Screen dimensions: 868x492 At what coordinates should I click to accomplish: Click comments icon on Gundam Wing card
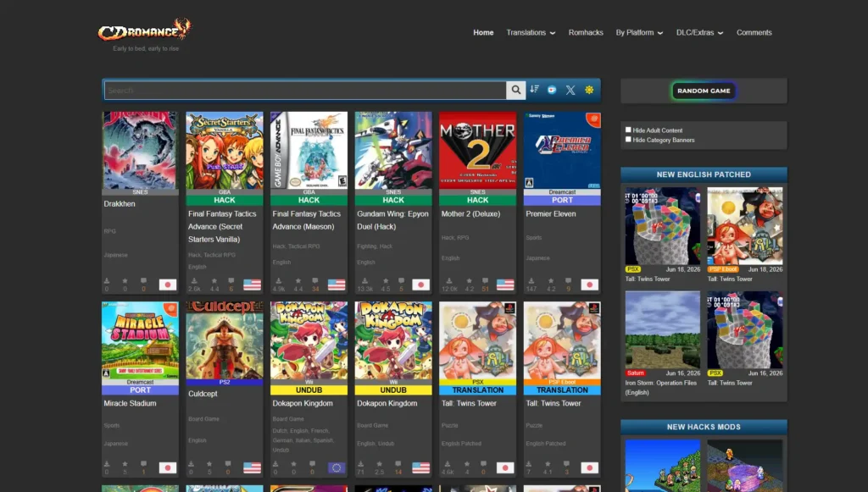pyautogui.click(x=401, y=281)
